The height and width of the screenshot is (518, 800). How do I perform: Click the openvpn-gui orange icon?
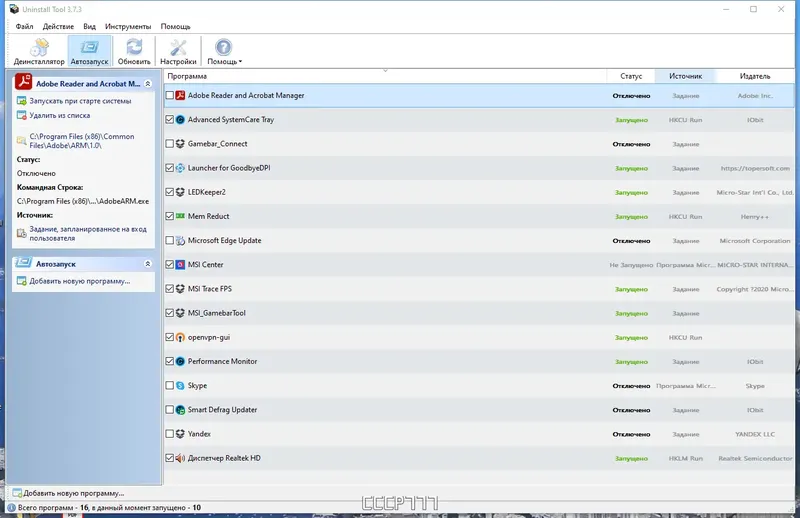pyautogui.click(x=180, y=337)
